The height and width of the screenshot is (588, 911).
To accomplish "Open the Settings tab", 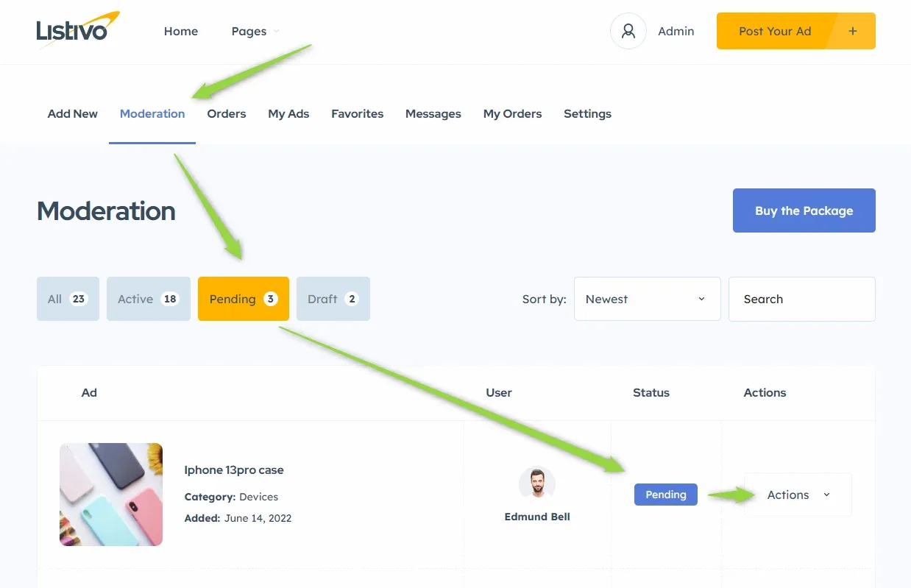I will [x=587, y=114].
